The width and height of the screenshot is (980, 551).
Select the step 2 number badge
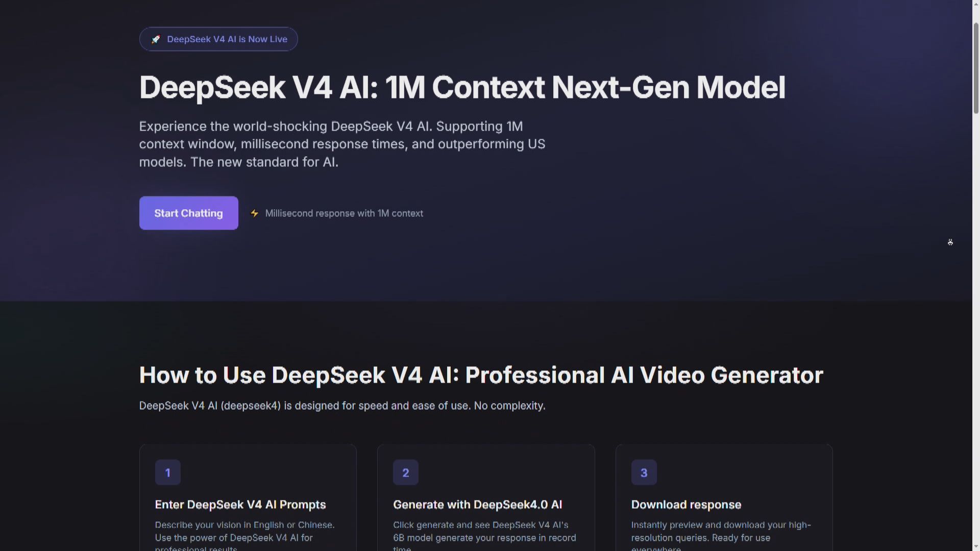(405, 472)
